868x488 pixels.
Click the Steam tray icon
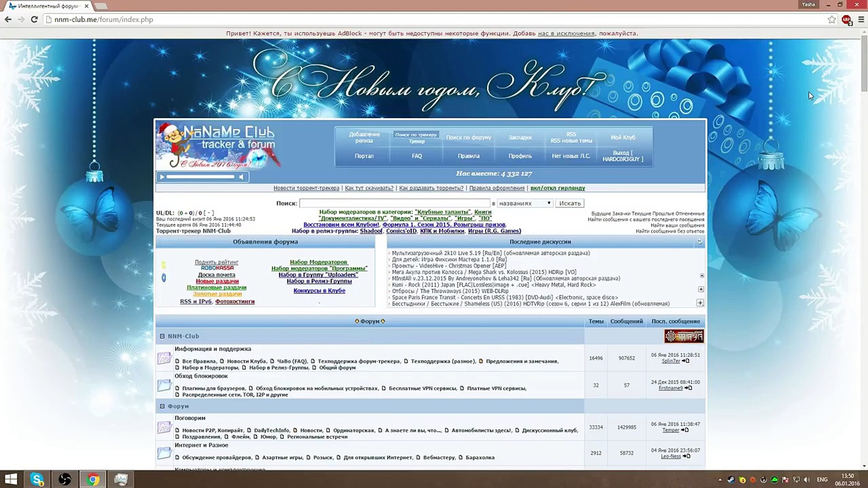point(731,479)
